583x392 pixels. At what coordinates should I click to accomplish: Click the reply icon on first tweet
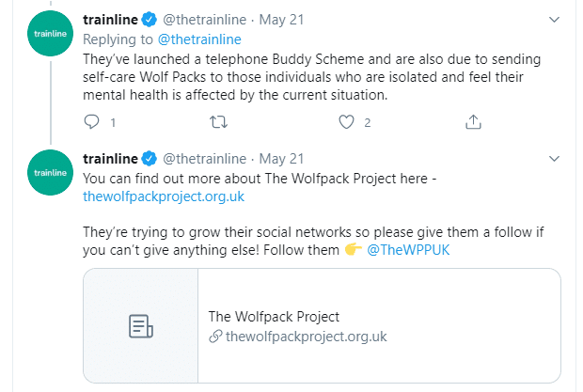pos(91,122)
